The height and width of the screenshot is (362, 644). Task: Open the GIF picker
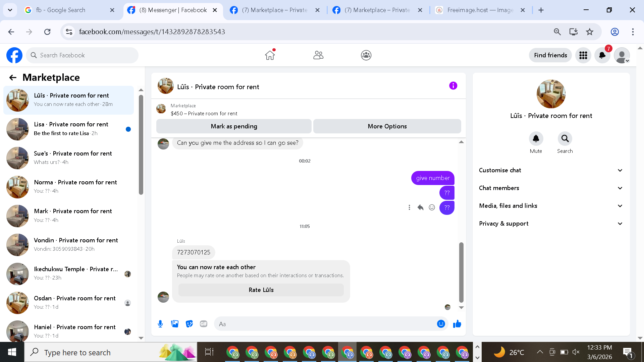(x=204, y=324)
